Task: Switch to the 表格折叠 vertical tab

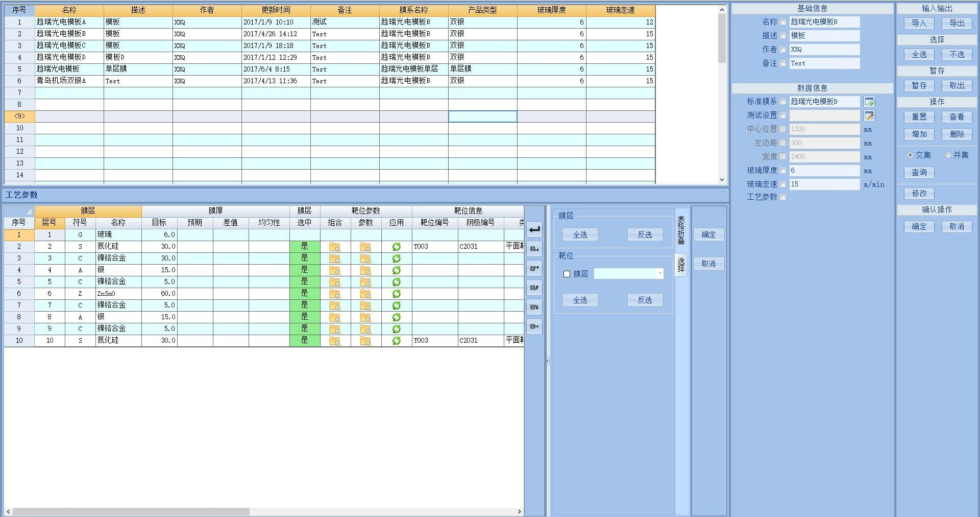Action: [x=681, y=230]
